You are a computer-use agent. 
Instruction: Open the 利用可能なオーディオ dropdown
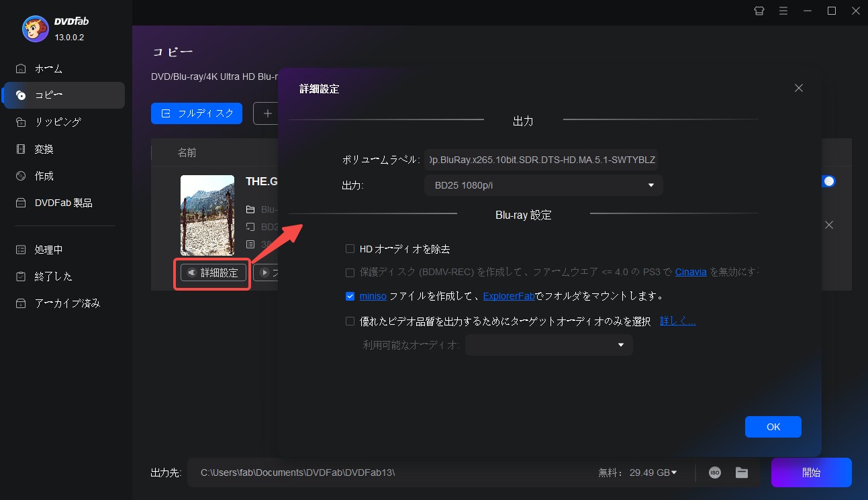click(549, 345)
